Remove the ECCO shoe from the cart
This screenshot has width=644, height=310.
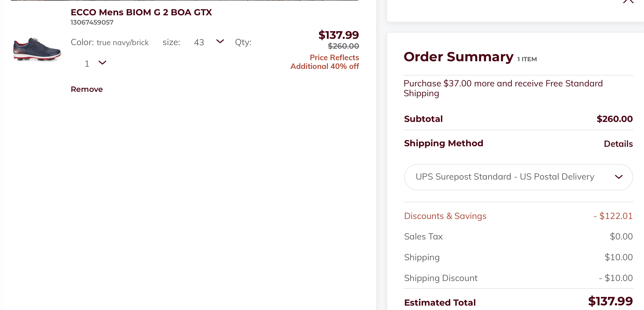(87, 89)
